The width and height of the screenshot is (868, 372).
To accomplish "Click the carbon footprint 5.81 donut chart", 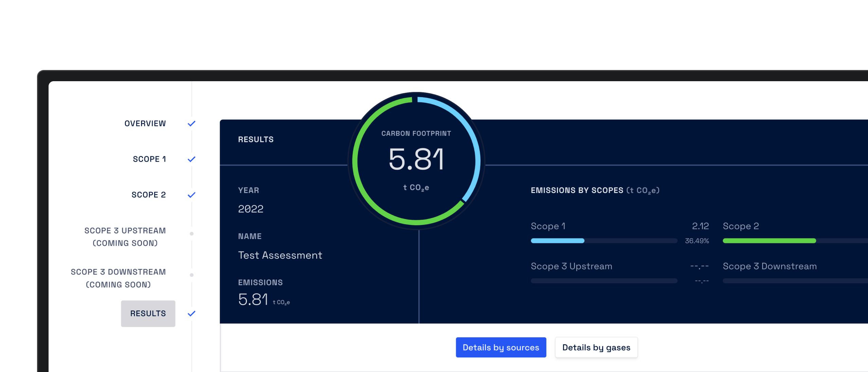I will click(x=416, y=160).
